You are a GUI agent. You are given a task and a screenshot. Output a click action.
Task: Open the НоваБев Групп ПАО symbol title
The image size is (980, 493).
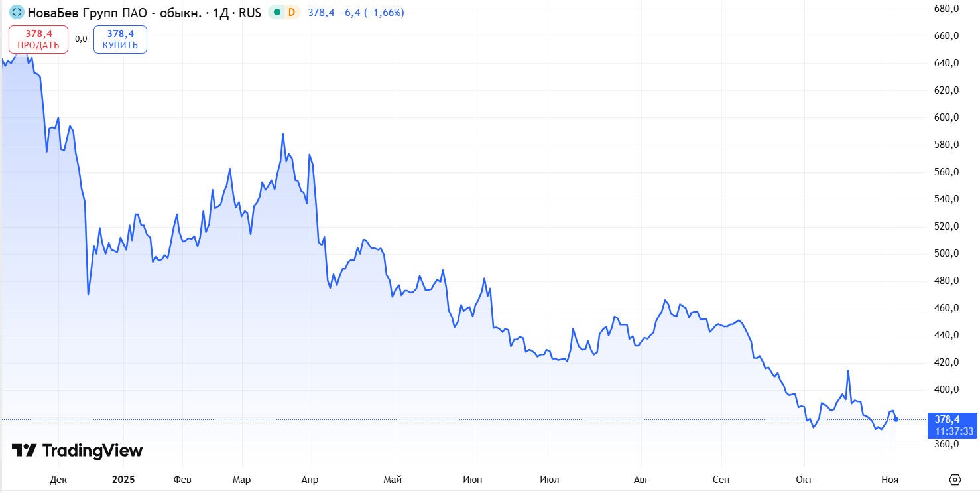(114, 12)
